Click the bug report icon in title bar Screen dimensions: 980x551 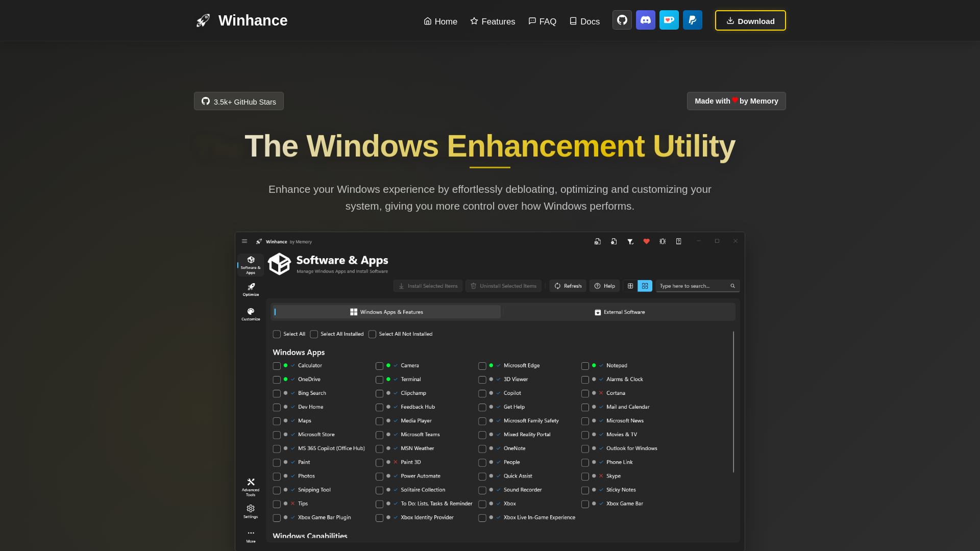click(663, 241)
